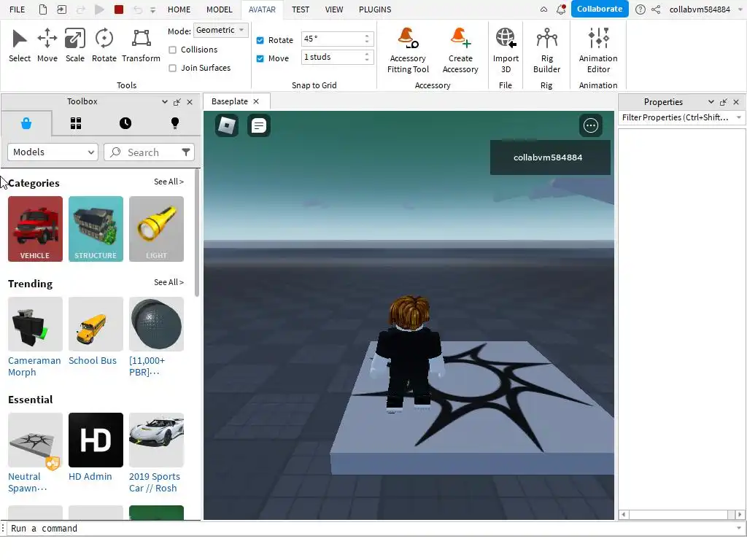The width and height of the screenshot is (747, 560).
Task: Open the HD Admin model link
Action: [x=90, y=476]
